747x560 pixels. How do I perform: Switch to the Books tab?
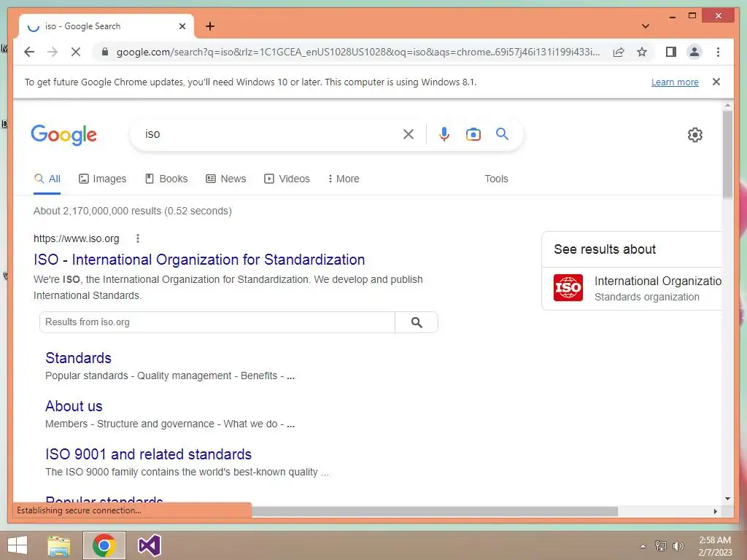166,179
